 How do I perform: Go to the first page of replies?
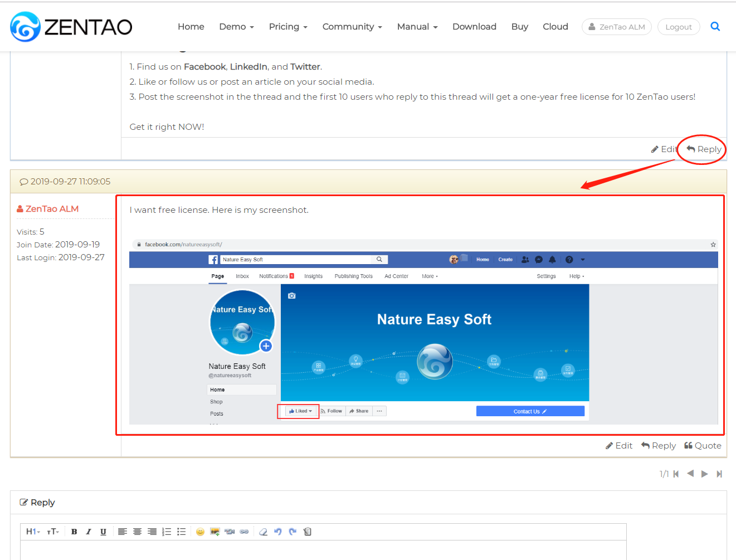point(676,474)
